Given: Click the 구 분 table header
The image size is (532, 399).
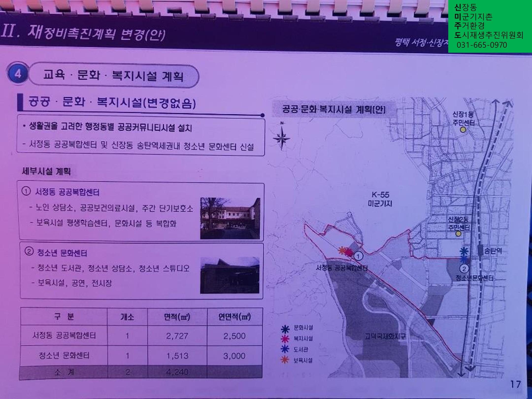Looking at the screenshot, I should click(x=64, y=316).
